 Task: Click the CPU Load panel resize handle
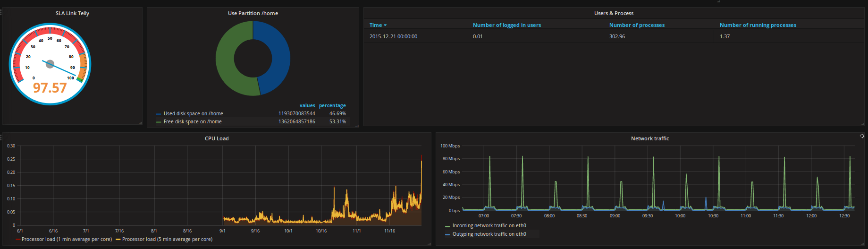click(x=429, y=244)
